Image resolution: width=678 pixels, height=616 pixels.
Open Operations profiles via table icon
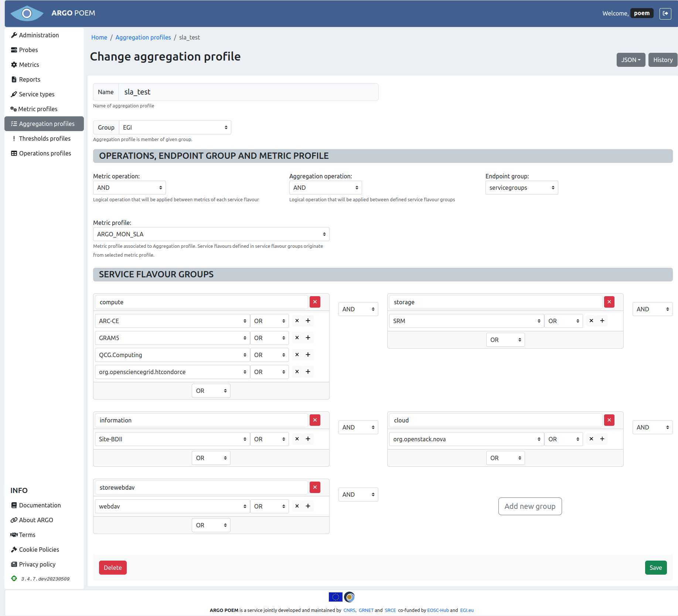[x=14, y=153]
